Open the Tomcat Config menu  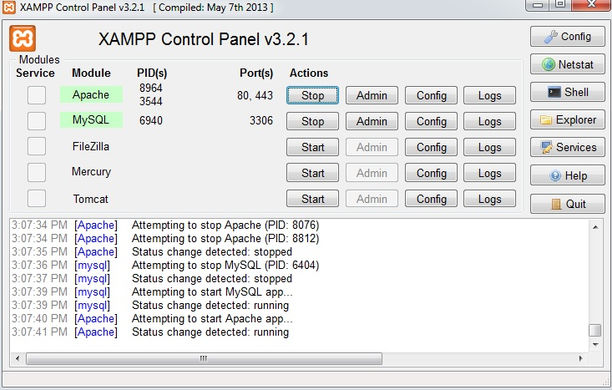tap(431, 199)
